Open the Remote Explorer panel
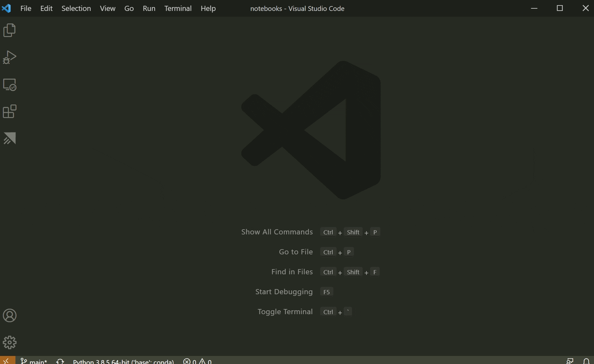 click(x=10, y=85)
